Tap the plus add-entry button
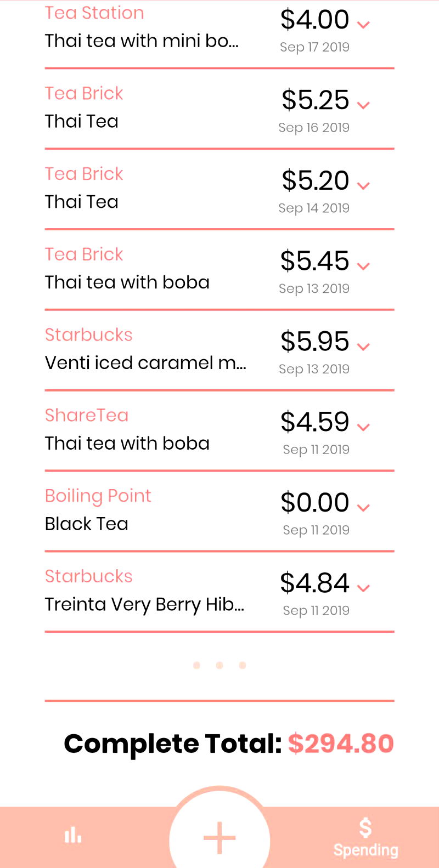The image size is (439, 868). pyautogui.click(x=219, y=838)
